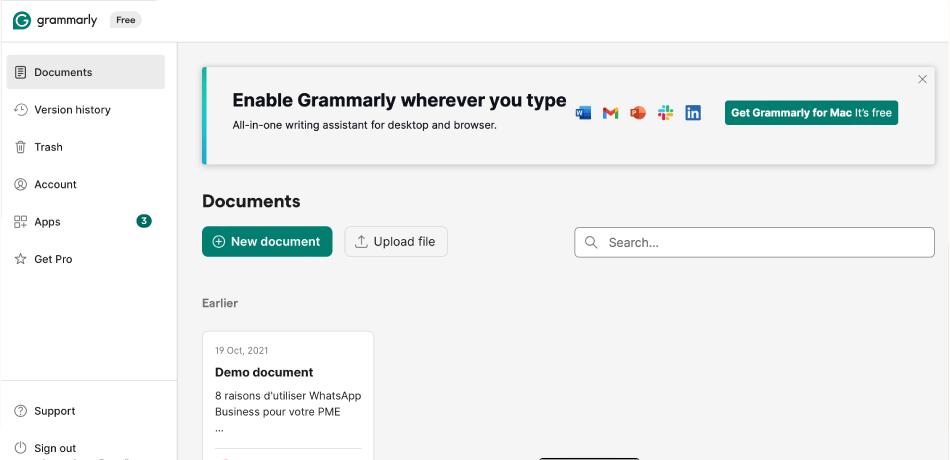Click the Grammarly logo icon
The image size is (950, 460).
[x=22, y=20]
